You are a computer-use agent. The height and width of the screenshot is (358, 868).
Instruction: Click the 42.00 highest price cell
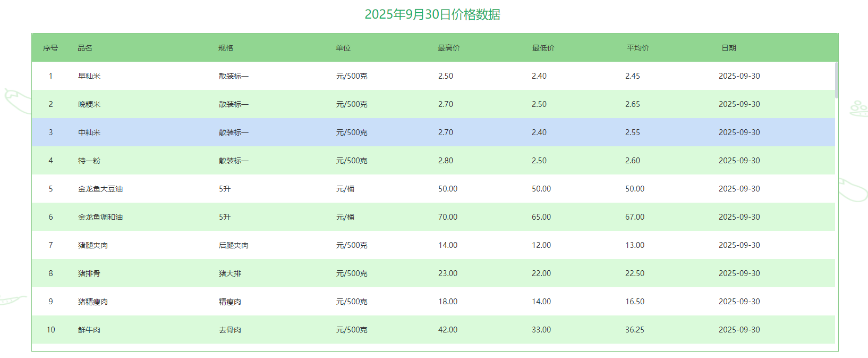448,330
